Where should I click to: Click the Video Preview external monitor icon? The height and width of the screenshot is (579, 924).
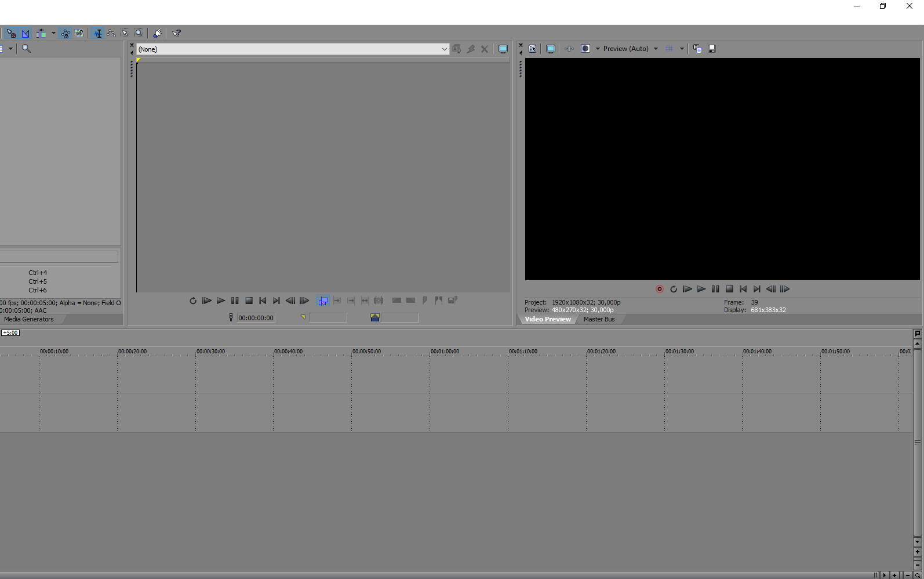[x=551, y=49]
